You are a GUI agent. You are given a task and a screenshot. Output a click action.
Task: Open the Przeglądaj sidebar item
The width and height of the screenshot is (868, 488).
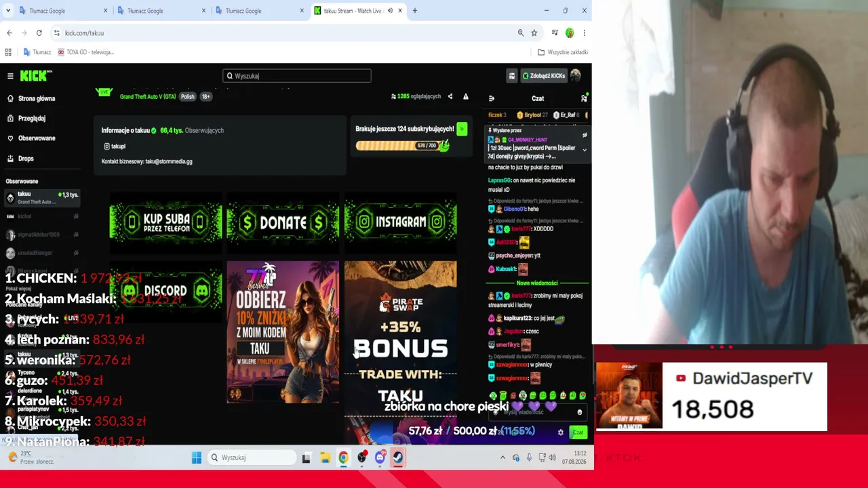32,118
